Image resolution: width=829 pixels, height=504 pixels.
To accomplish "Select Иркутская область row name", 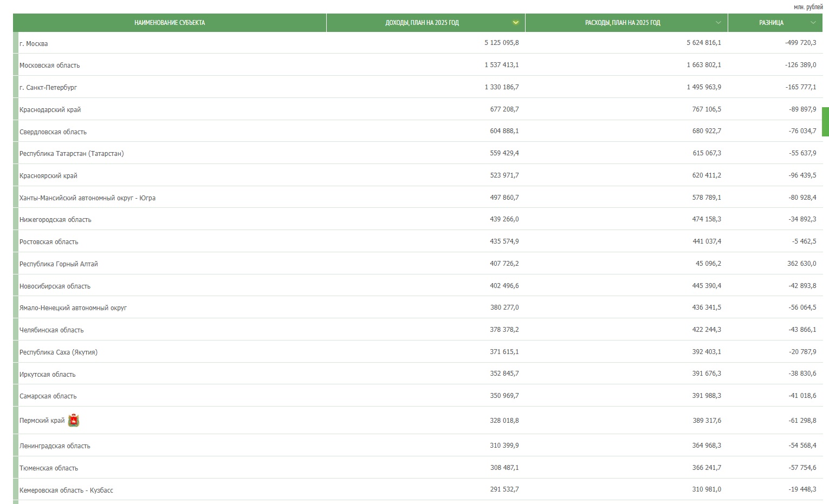I will tap(48, 375).
